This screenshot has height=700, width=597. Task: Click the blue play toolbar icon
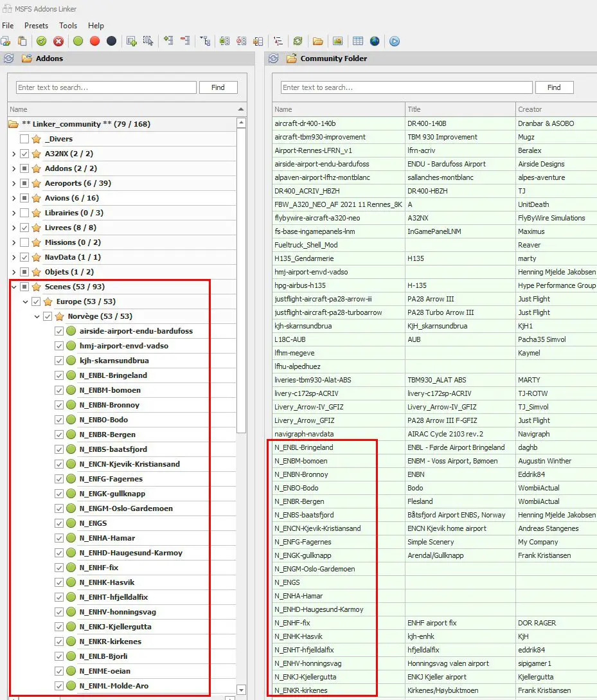coord(395,41)
